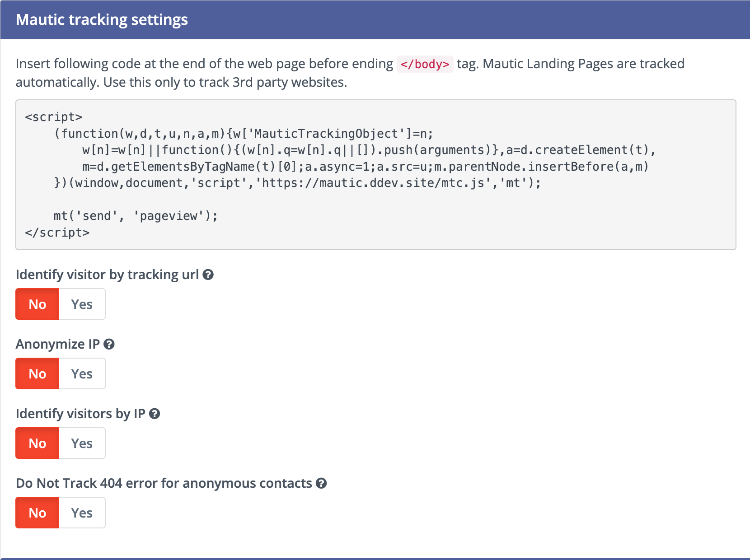Select No for Do Not Track 404 error

[x=37, y=513]
